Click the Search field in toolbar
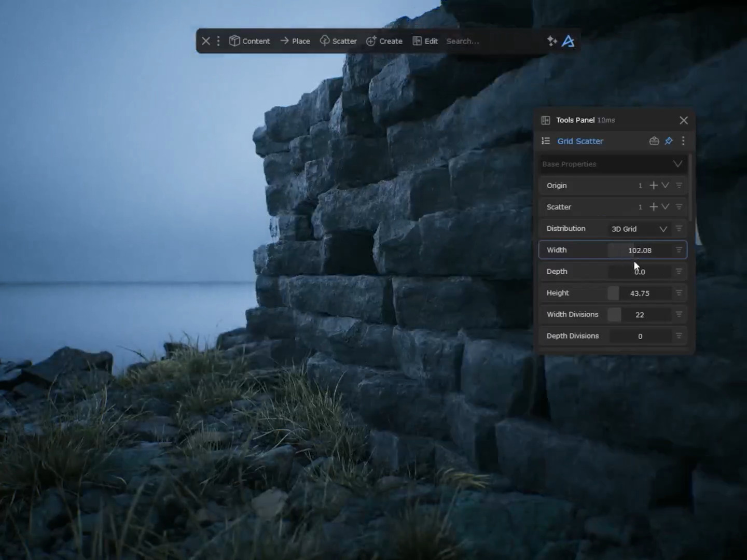The image size is (747, 560). pos(488,41)
